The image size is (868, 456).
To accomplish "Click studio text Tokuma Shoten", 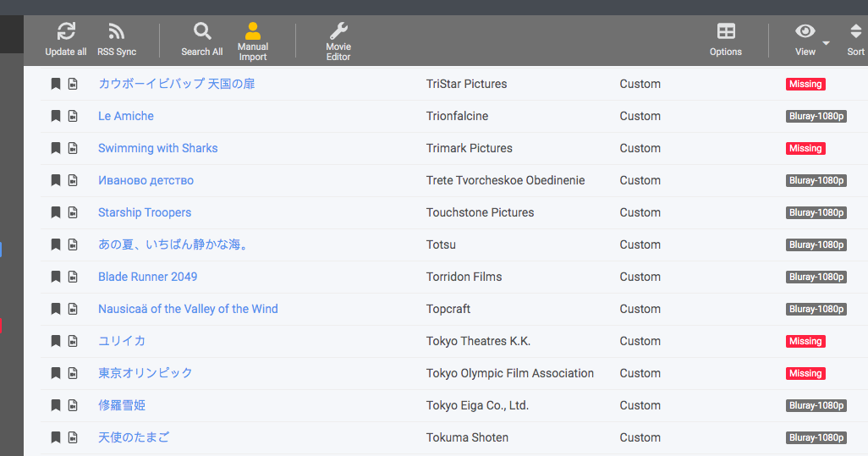I will click(x=467, y=437).
